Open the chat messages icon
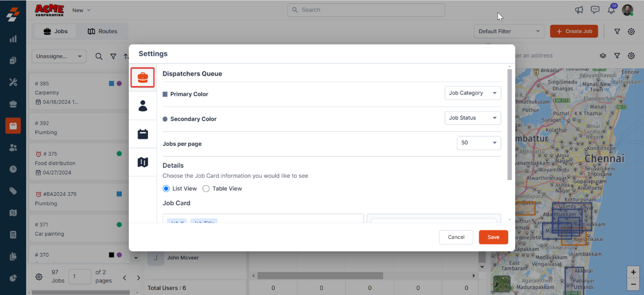Screen dimensions: 644x295 click(595, 10)
